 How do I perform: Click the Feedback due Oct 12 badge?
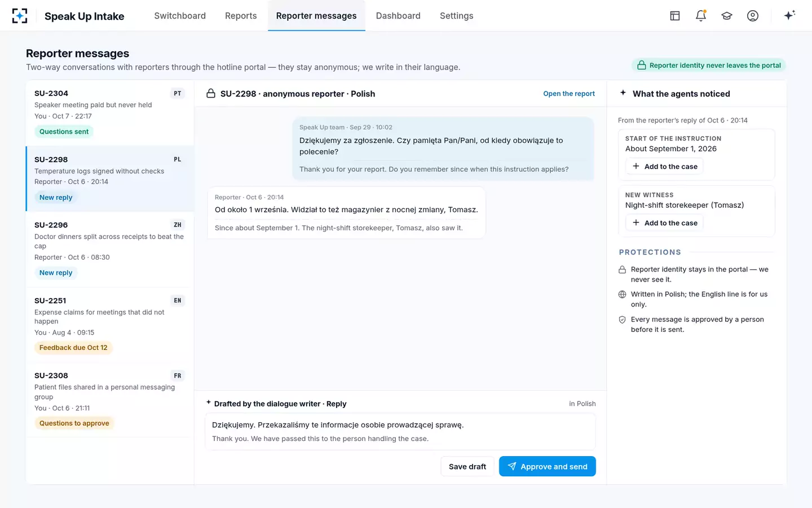(73, 348)
